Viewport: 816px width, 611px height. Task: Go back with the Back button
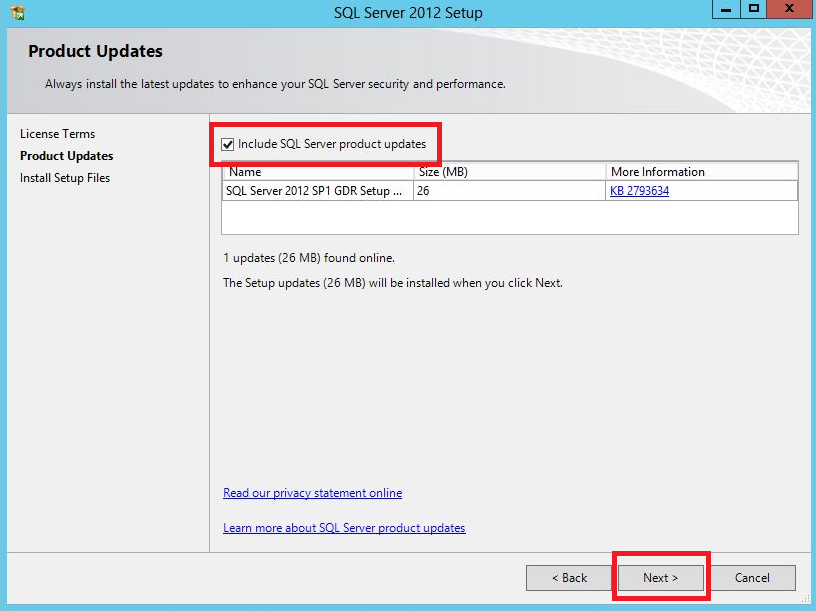click(569, 578)
